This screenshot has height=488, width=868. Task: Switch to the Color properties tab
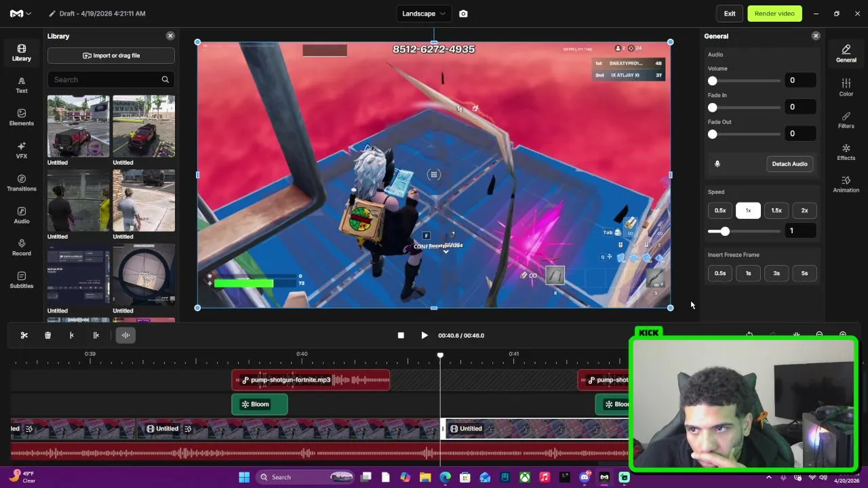click(x=846, y=87)
